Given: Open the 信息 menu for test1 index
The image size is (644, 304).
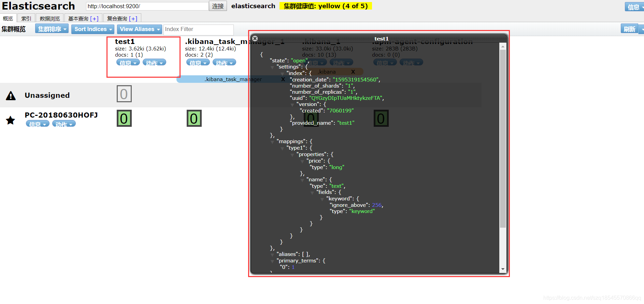Looking at the screenshot, I should click(x=128, y=63).
